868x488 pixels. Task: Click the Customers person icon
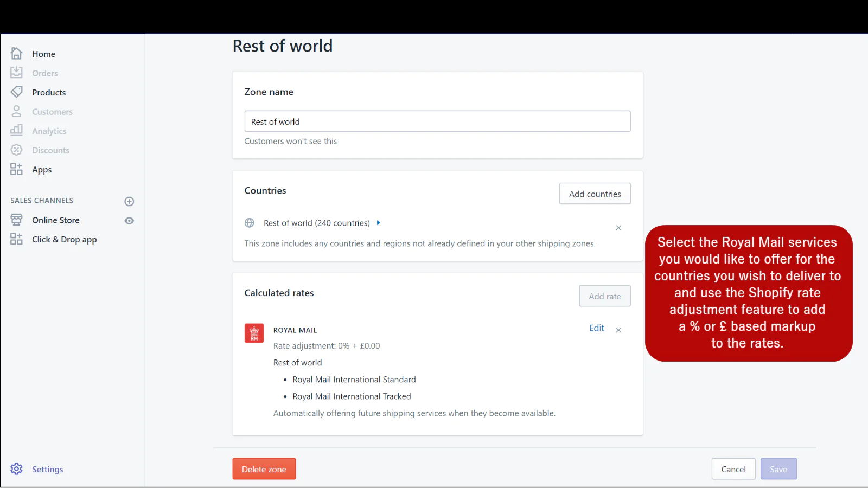tap(16, 111)
